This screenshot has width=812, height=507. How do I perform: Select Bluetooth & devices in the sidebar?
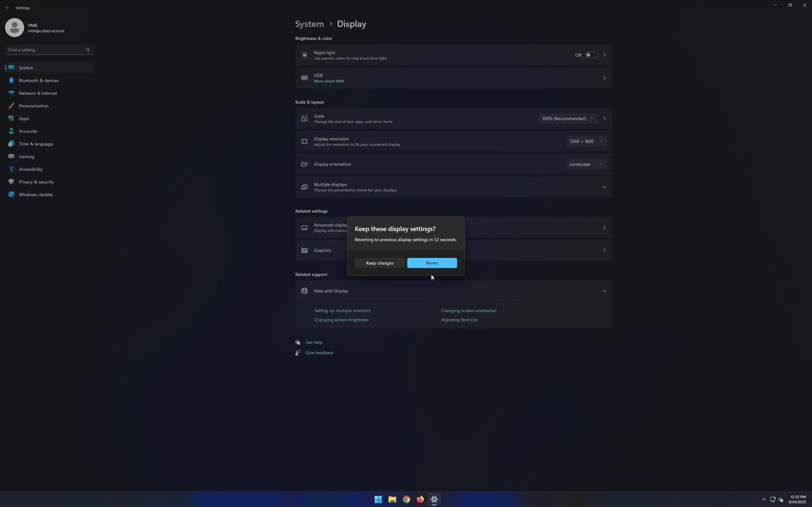point(39,80)
